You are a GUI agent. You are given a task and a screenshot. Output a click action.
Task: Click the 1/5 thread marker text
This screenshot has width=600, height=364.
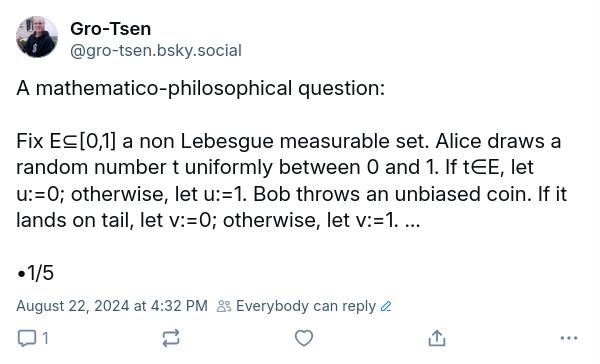35,273
